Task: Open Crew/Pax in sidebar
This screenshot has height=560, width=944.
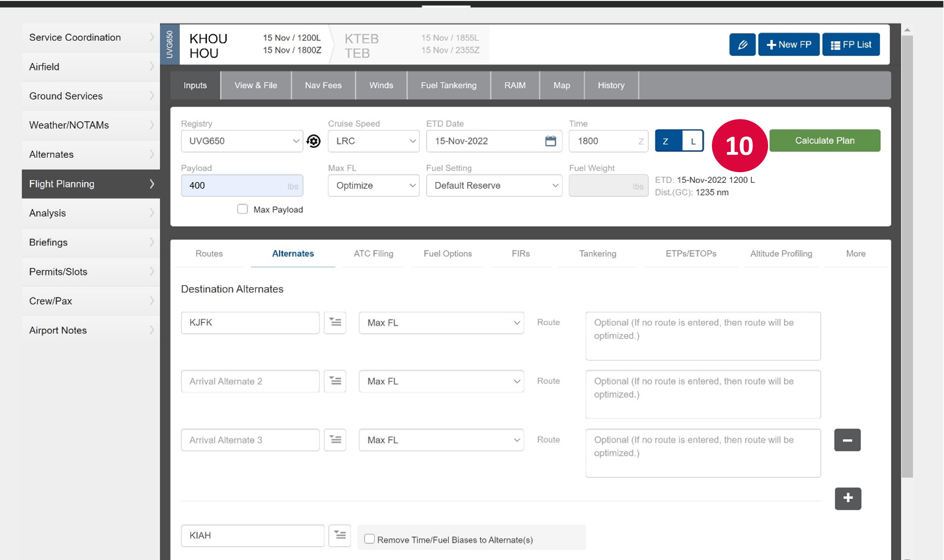Action: click(90, 301)
